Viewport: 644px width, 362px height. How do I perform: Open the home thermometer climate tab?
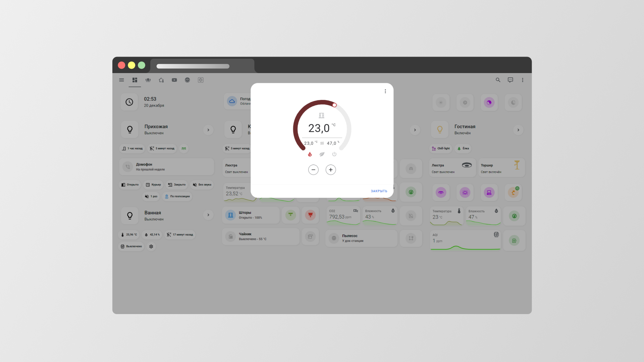coord(161,80)
